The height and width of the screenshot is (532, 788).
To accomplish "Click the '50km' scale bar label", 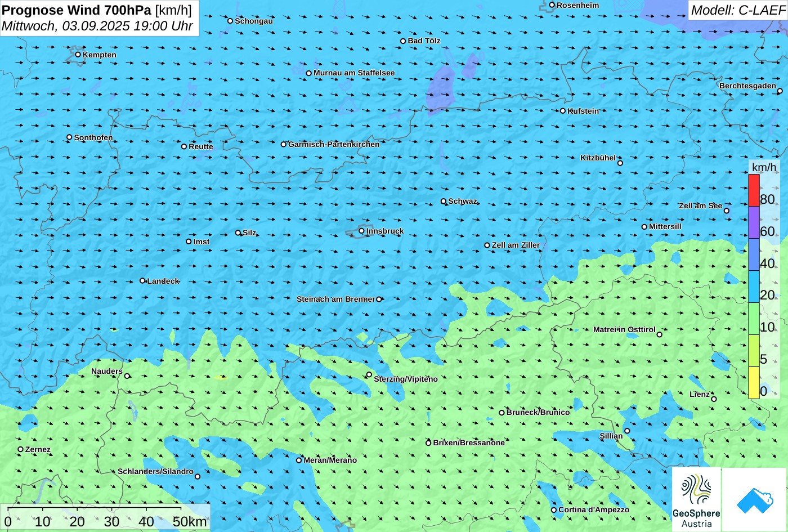I will coord(190,522).
